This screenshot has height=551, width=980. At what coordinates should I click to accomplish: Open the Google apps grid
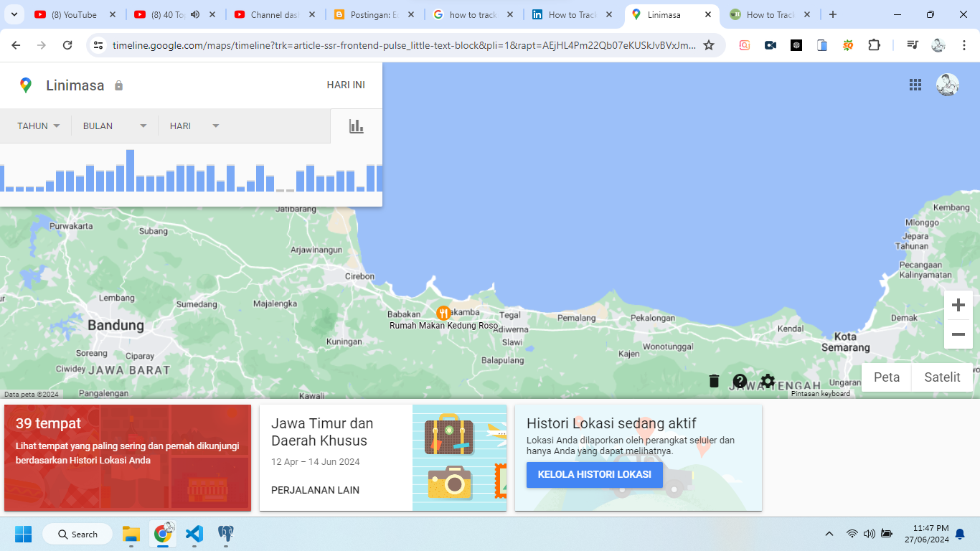pos(915,85)
